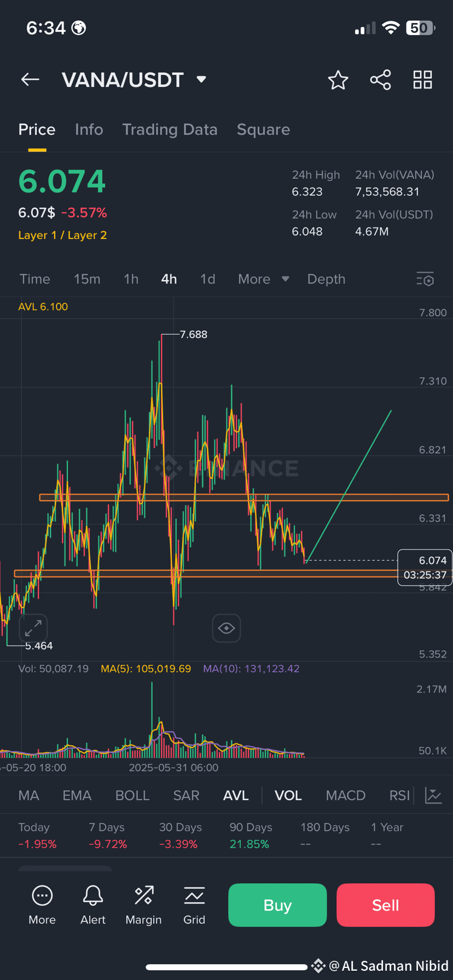Switch to the Info tab
This screenshot has width=453, height=980.
(89, 130)
